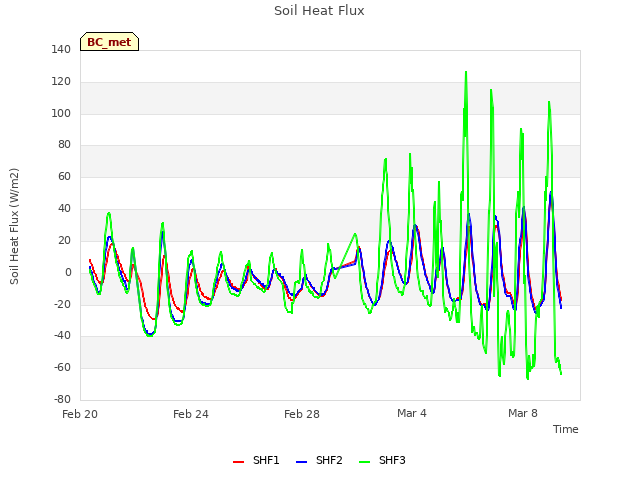
Task: Click the 60 y-axis tick label
Action: coord(64,176)
